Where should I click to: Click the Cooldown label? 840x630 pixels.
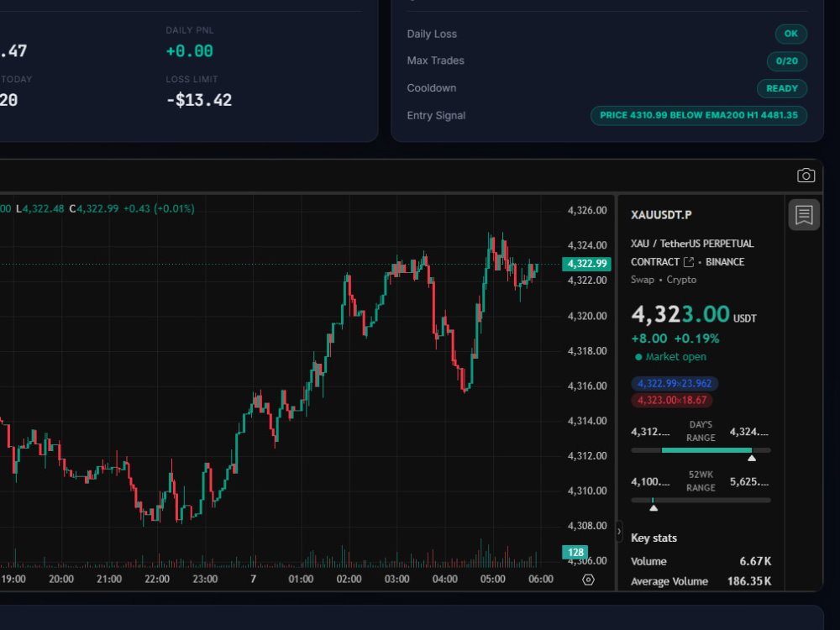(431, 88)
